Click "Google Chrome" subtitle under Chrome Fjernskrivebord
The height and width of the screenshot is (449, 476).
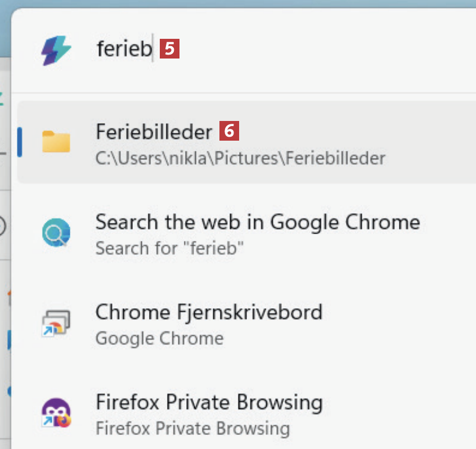click(159, 339)
